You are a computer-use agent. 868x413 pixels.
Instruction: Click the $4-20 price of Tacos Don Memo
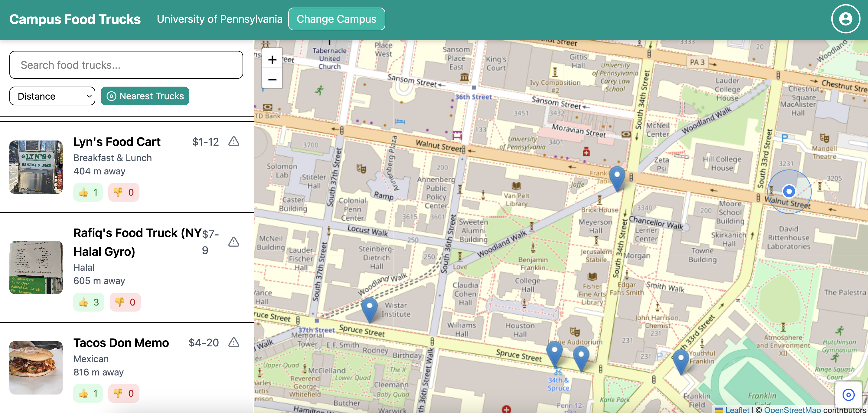[204, 342]
